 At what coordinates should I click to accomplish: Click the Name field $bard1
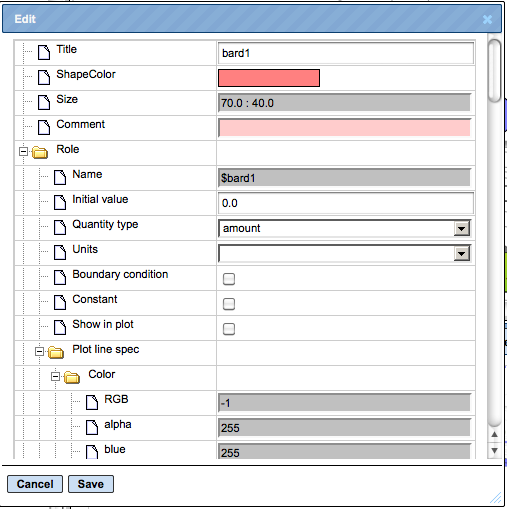[x=345, y=178]
